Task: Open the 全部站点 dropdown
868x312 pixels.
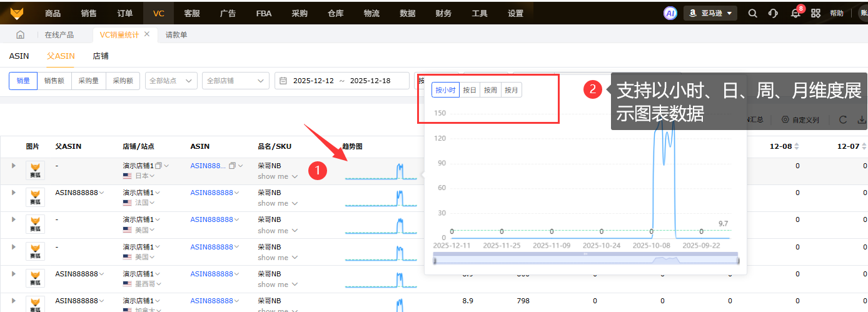Action: pos(171,81)
